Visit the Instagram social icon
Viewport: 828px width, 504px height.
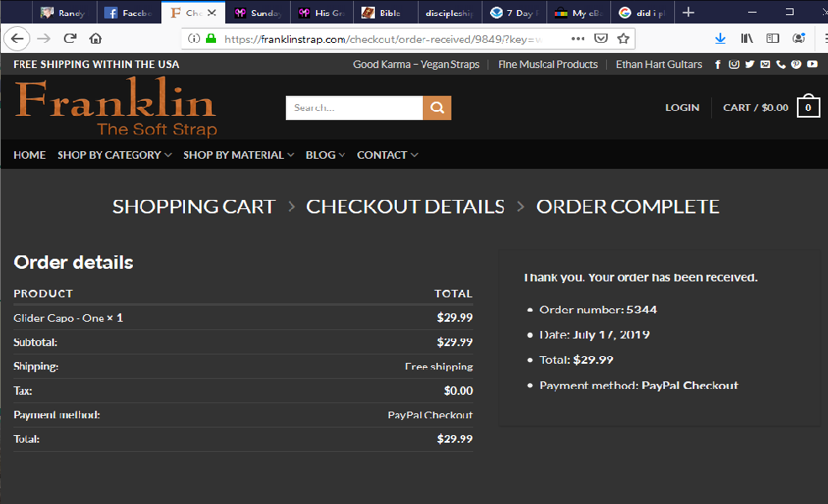734,65
